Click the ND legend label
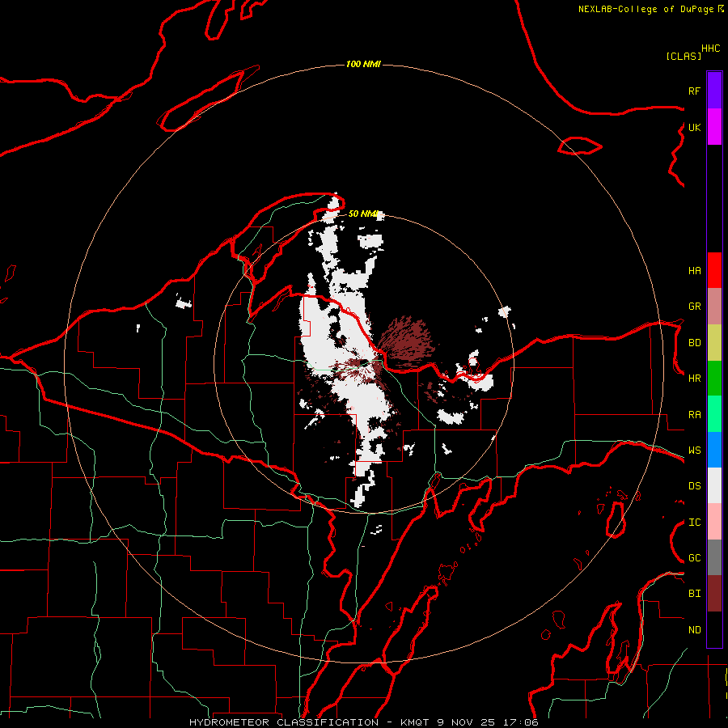The width and height of the screenshot is (728, 728). coord(694,630)
